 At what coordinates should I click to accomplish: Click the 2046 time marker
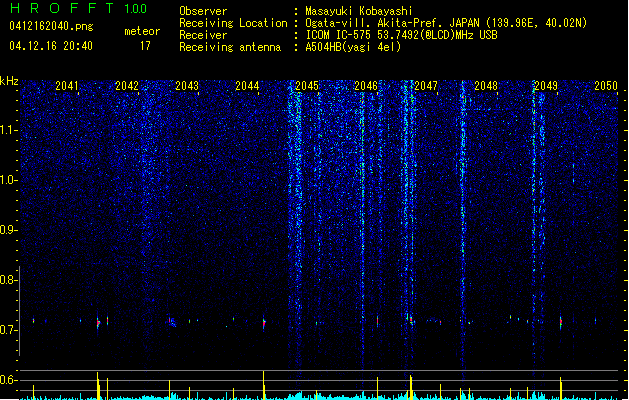click(x=366, y=85)
